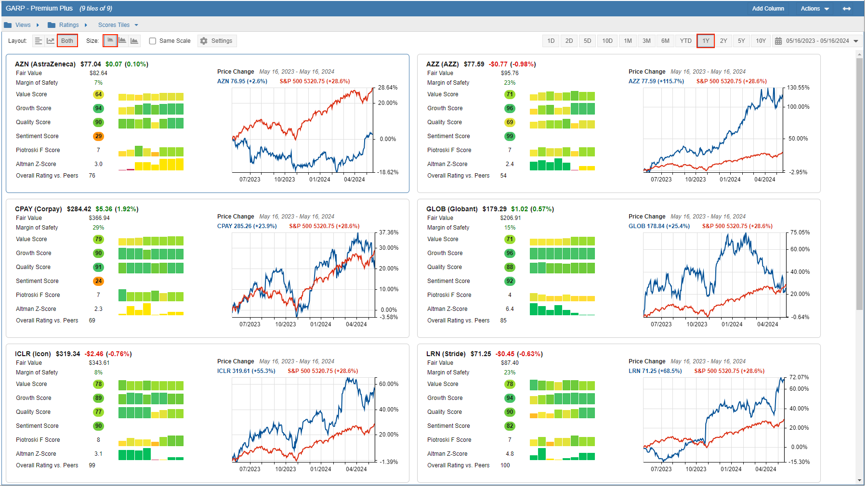Click LRN Value Score history bars

click(562, 385)
